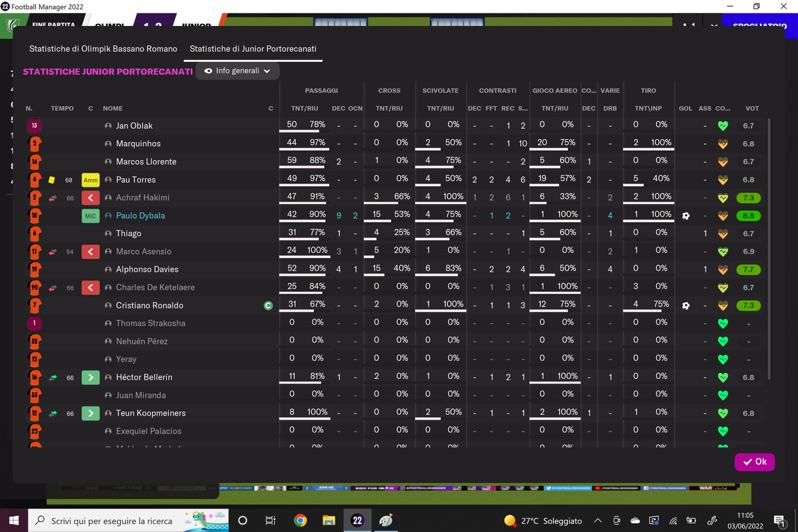Sort by ASS column header
The image size is (798, 532).
(x=705, y=108)
